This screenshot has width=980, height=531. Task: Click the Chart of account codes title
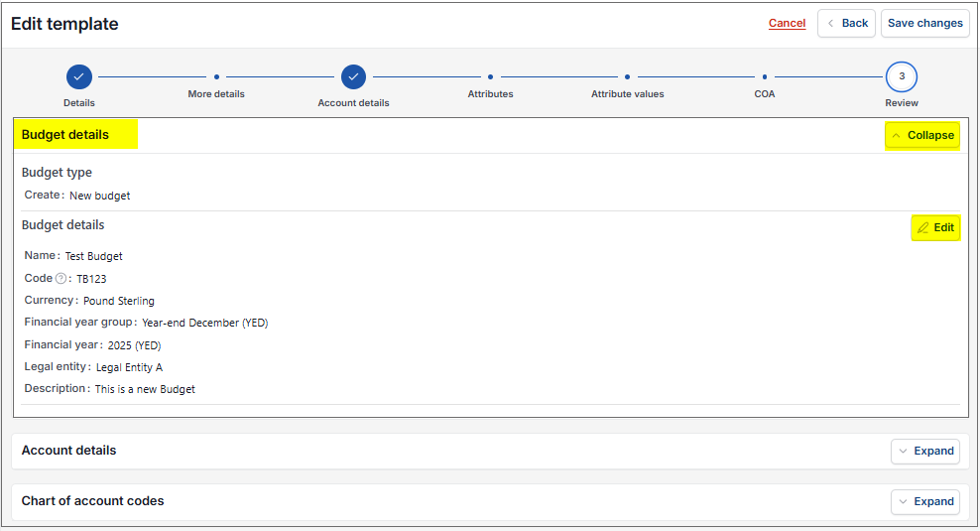point(92,501)
